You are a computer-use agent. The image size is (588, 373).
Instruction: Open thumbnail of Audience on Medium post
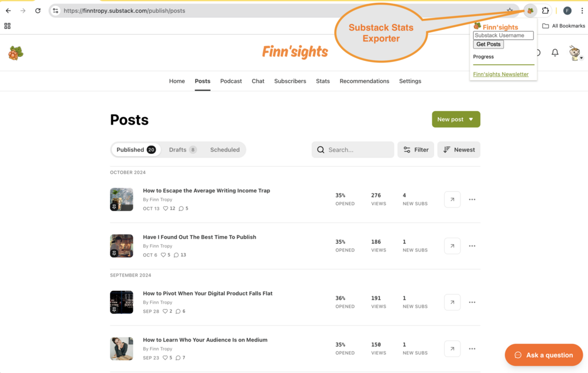(122, 348)
